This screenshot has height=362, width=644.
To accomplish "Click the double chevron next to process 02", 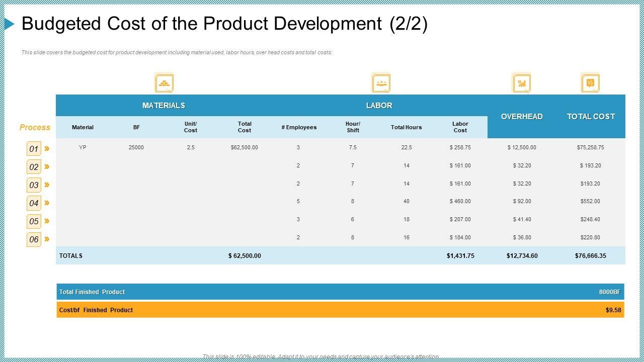I will pos(47,166).
